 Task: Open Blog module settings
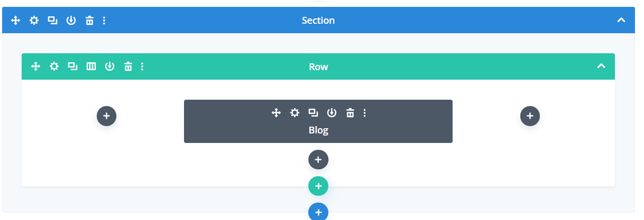pyautogui.click(x=295, y=112)
